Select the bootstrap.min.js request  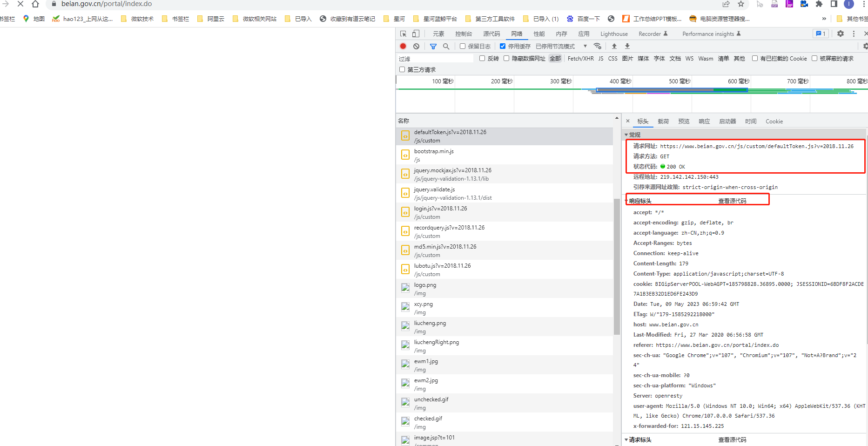pos(505,155)
